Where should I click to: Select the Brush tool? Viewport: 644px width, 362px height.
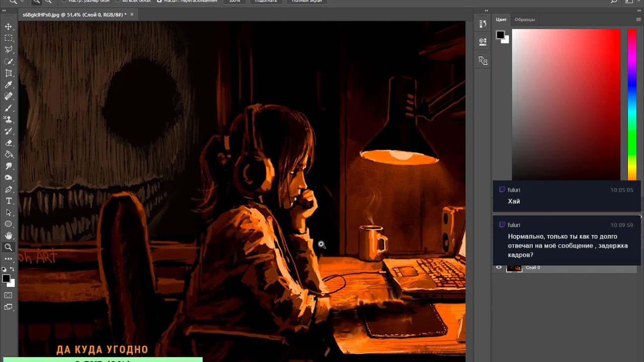point(9,108)
